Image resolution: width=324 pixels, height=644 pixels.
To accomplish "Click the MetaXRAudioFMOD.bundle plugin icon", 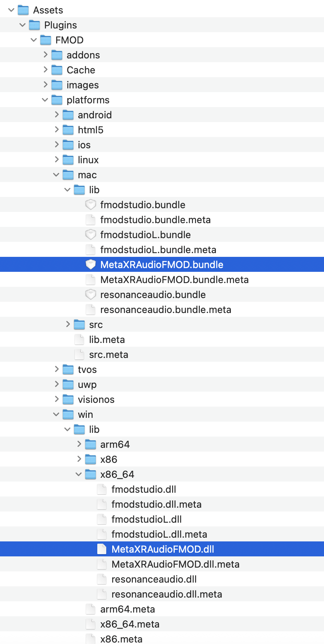I will tap(91, 264).
